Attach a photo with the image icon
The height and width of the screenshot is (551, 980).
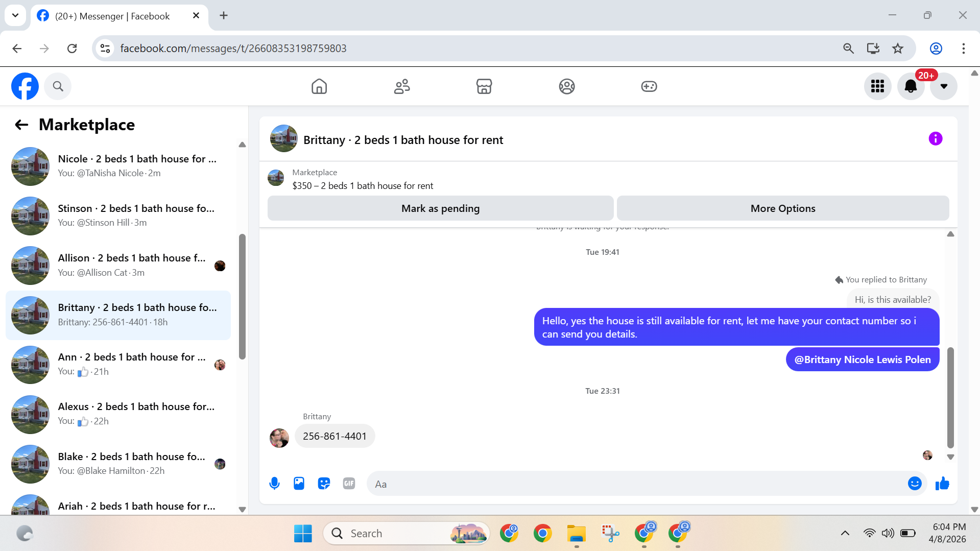[299, 483]
